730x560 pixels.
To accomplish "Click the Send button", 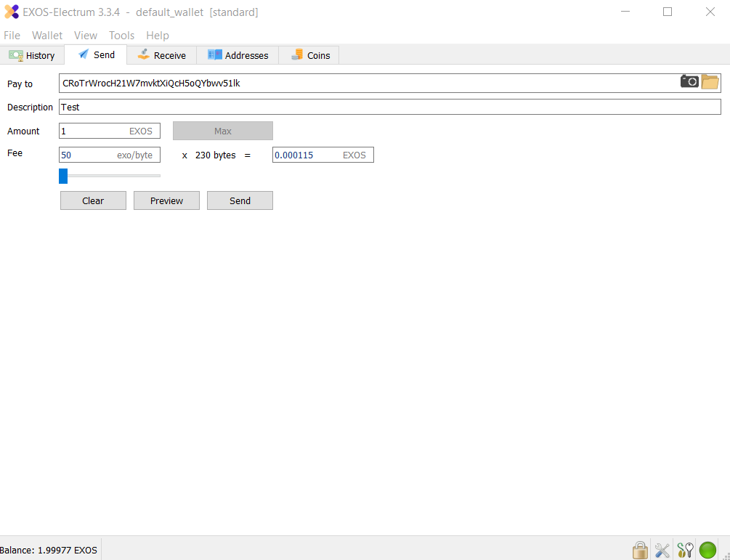I will tap(240, 200).
